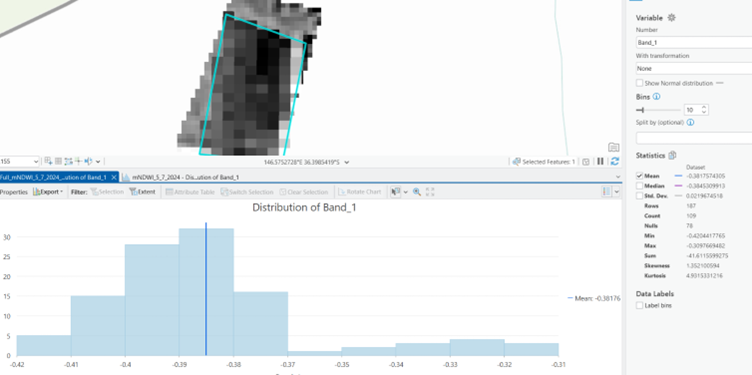This screenshot has height=375, width=752.
Task: Open the Variable settings gear
Action: pyautogui.click(x=671, y=18)
